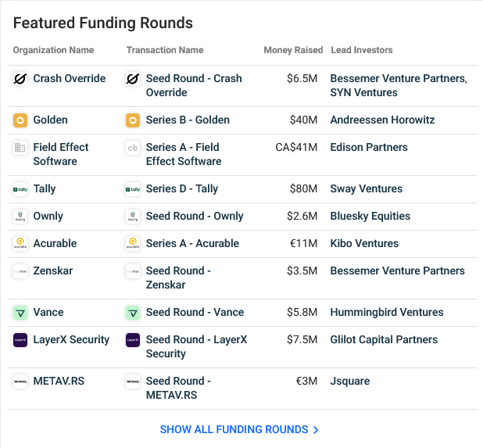The image size is (483, 448).
Task: Open the Tally organization link
Action: pyautogui.click(x=45, y=188)
